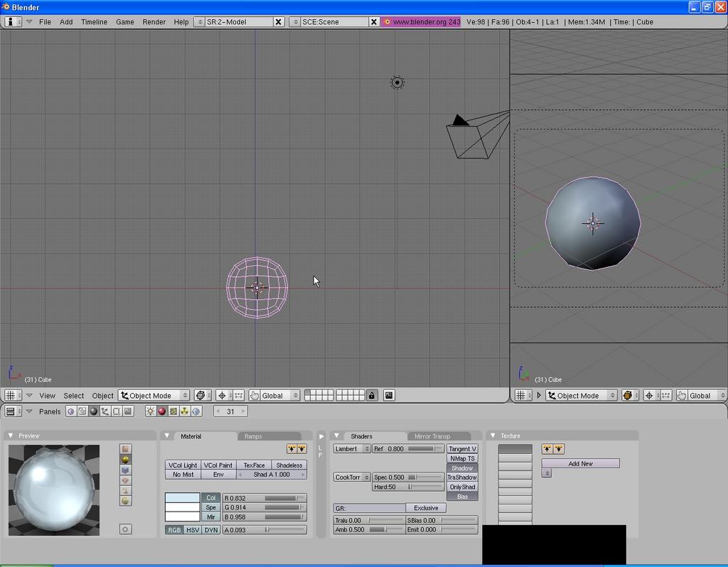Screen dimensions: 728x567
Task: Select the Logic context icon in Panels header
Action: [70, 411]
